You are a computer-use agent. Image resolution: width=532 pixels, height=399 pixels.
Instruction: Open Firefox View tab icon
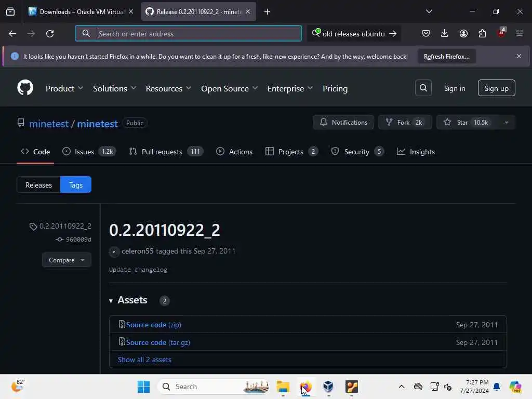(10, 12)
